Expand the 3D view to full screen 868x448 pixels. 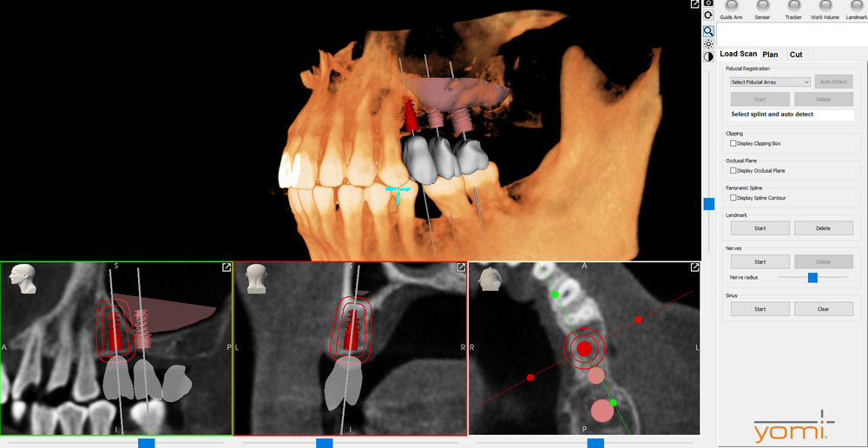coord(694,3)
